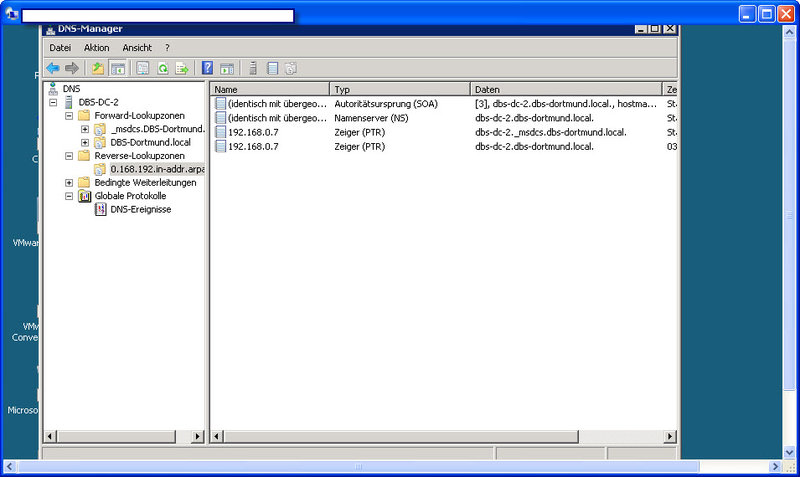This screenshot has width=800, height=477.
Task: Expand Bedingte Weiterleitungen node
Action: tap(69, 183)
